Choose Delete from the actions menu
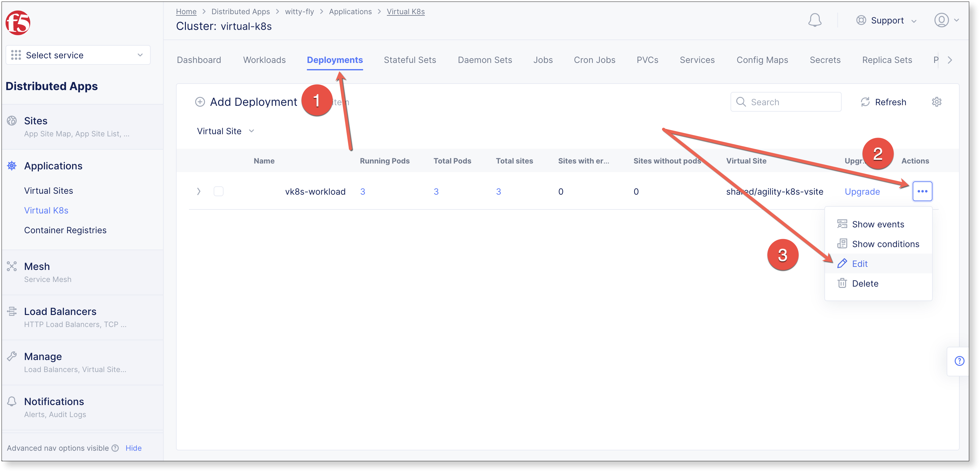Viewport: 980px width, 472px height. [878, 284]
